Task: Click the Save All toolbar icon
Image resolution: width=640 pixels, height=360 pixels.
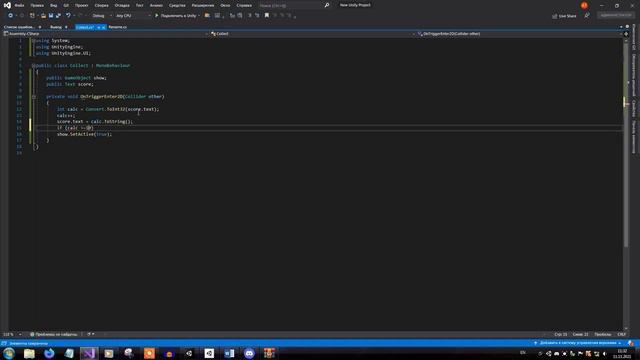Action: pos(58,16)
